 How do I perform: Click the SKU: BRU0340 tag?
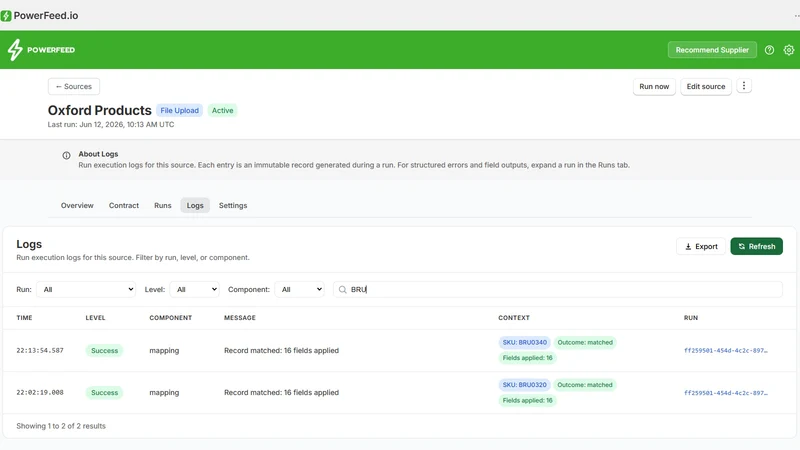(524, 342)
